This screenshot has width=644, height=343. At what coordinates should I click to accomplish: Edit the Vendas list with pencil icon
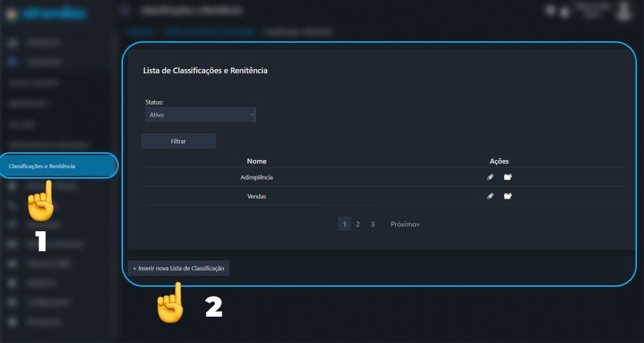point(490,196)
